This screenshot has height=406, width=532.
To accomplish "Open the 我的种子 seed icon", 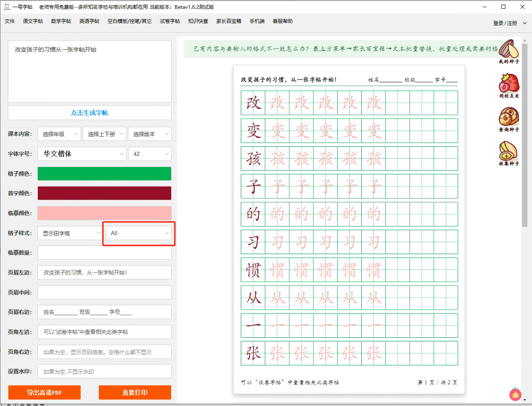I will click(508, 51).
